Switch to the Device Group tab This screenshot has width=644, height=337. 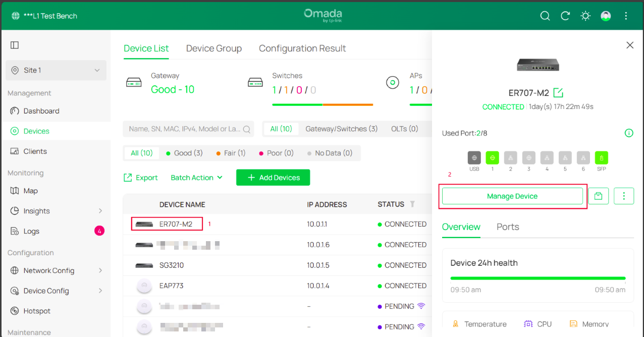click(x=214, y=48)
